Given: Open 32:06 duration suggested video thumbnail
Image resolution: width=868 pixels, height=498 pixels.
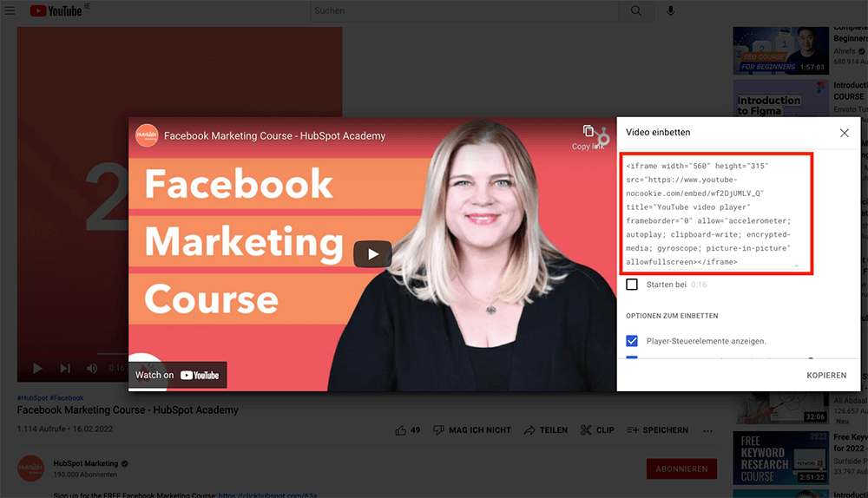Looking at the screenshot, I should click(780, 408).
